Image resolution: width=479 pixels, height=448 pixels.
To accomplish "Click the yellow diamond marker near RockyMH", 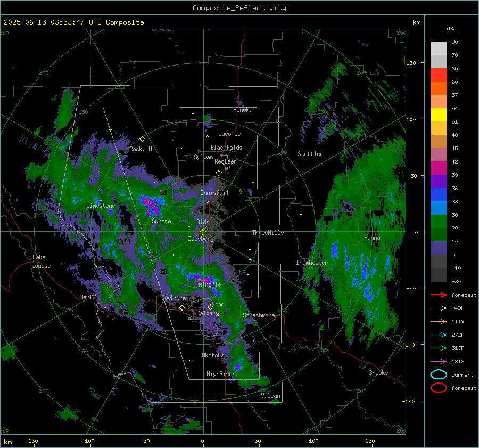I will (142, 139).
